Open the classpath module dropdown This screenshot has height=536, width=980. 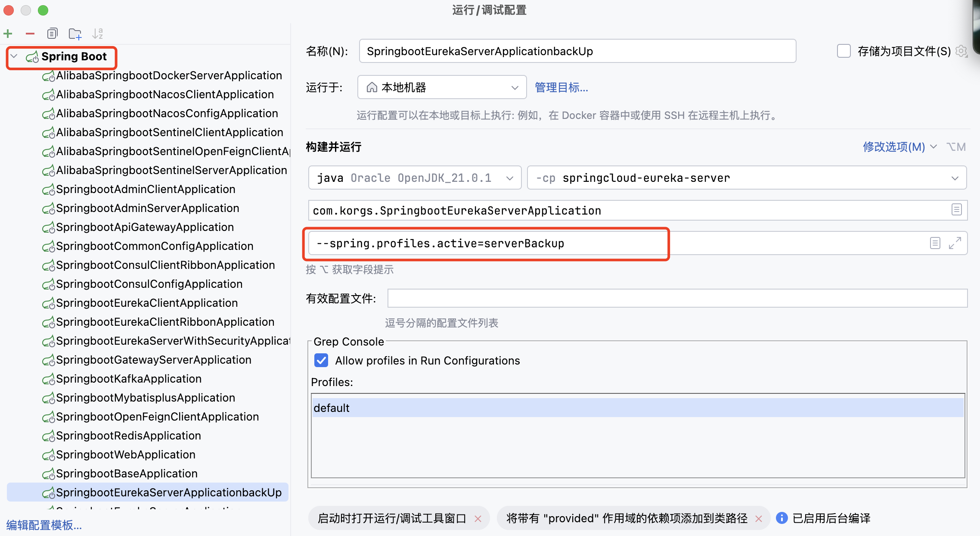(955, 178)
